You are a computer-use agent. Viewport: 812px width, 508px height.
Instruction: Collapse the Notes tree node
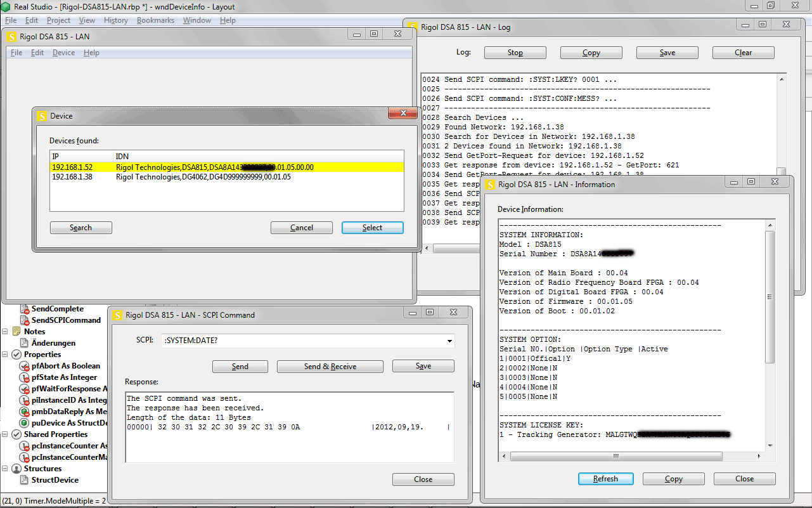[6, 332]
